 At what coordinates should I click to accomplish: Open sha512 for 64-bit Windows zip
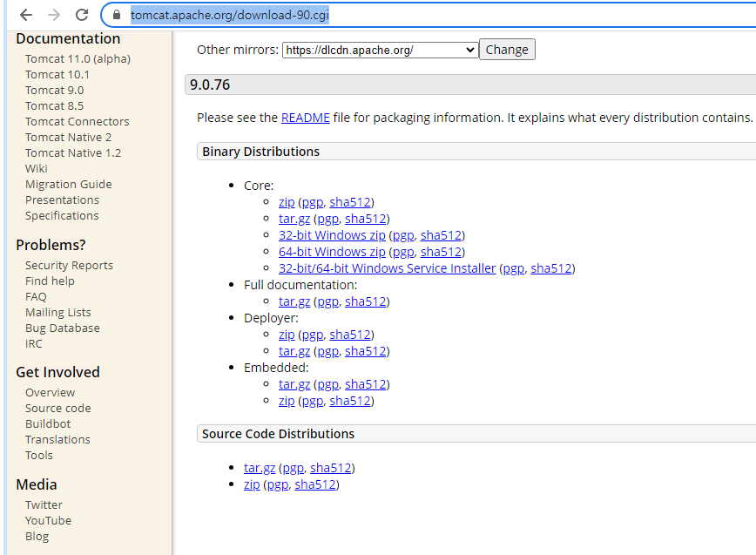click(x=442, y=252)
